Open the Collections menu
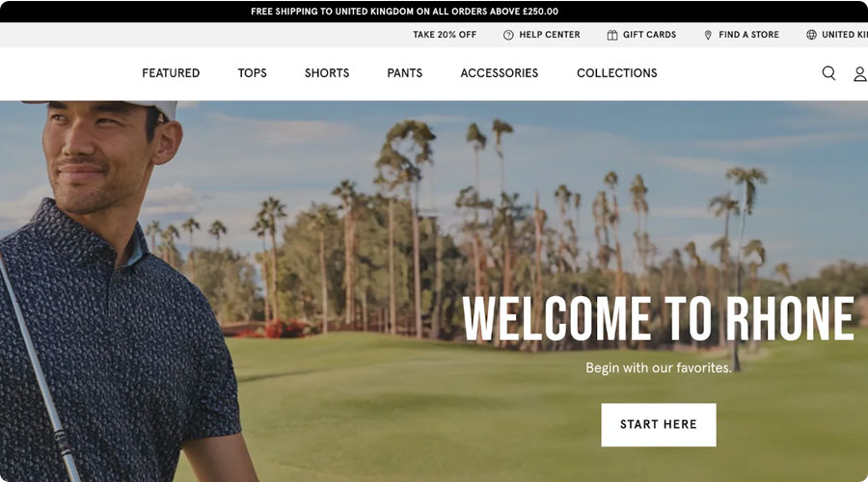 tap(616, 73)
